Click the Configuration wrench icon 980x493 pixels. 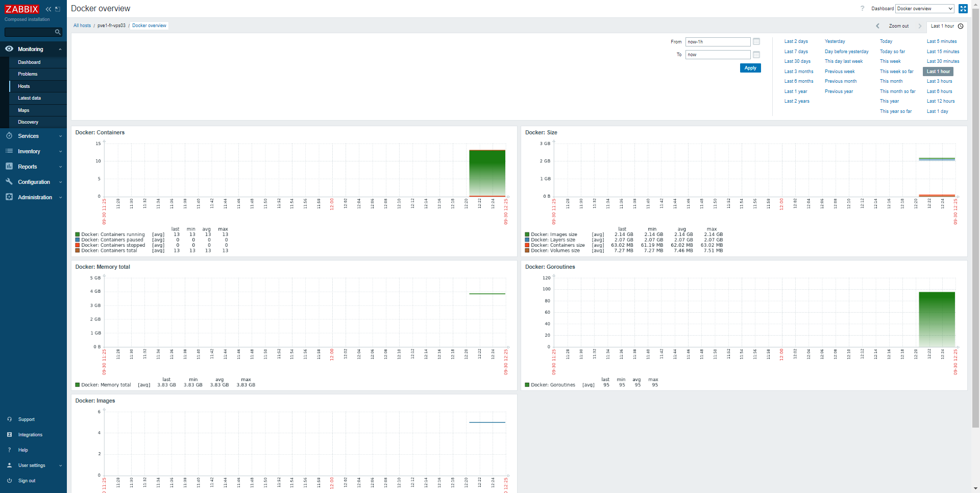(9, 182)
